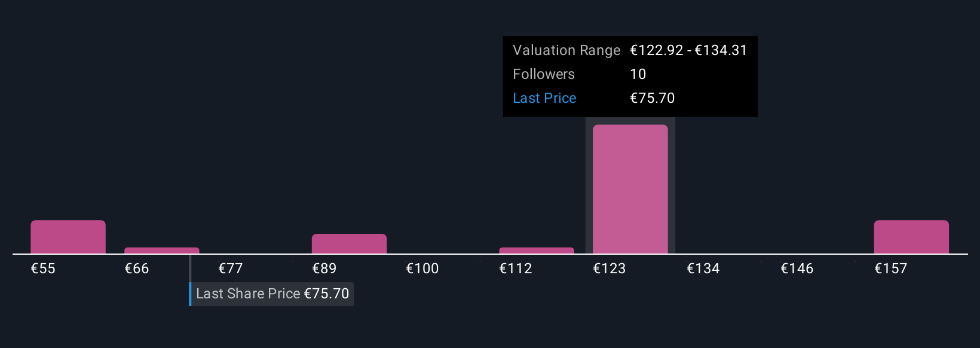
Task: Click the Followers label in tooltip
Action: click(544, 74)
